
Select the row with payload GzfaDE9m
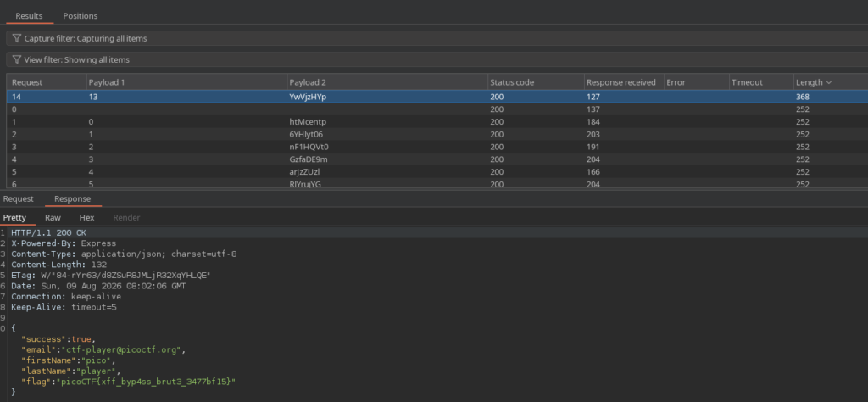tap(437, 159)
